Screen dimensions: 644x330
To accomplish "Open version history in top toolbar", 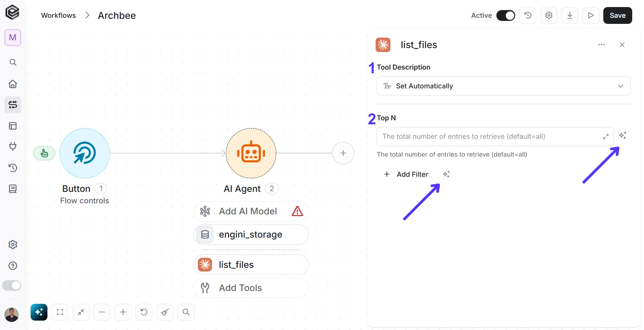I will (x=528, y=15).
